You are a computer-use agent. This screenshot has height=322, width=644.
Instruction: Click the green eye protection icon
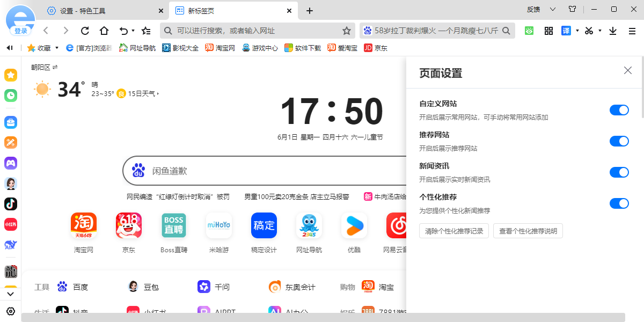tap(529, 31)
